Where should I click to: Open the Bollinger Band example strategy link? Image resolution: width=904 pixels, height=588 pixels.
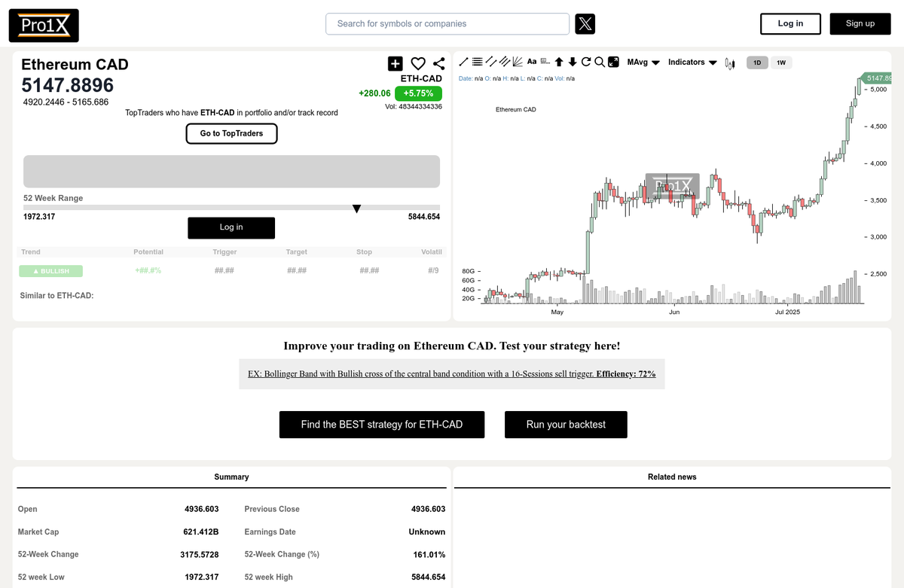point(452,373)
